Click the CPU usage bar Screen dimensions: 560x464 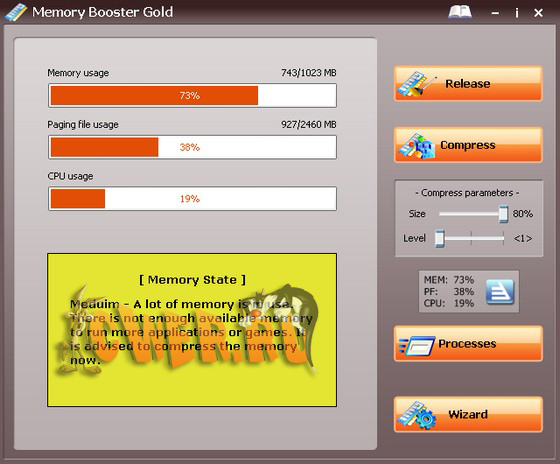192,198
